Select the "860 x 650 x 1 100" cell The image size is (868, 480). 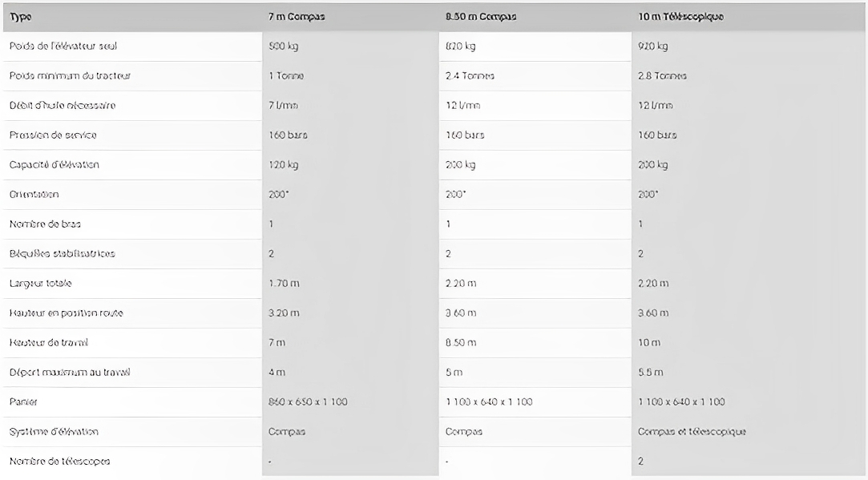pos(308,402)
